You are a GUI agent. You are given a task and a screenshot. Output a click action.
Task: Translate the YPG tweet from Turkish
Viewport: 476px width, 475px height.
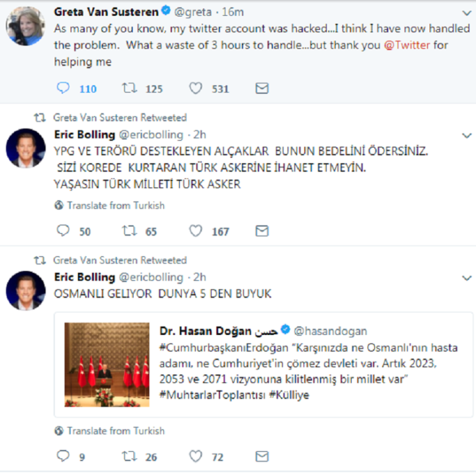click(x=110, y=205)
